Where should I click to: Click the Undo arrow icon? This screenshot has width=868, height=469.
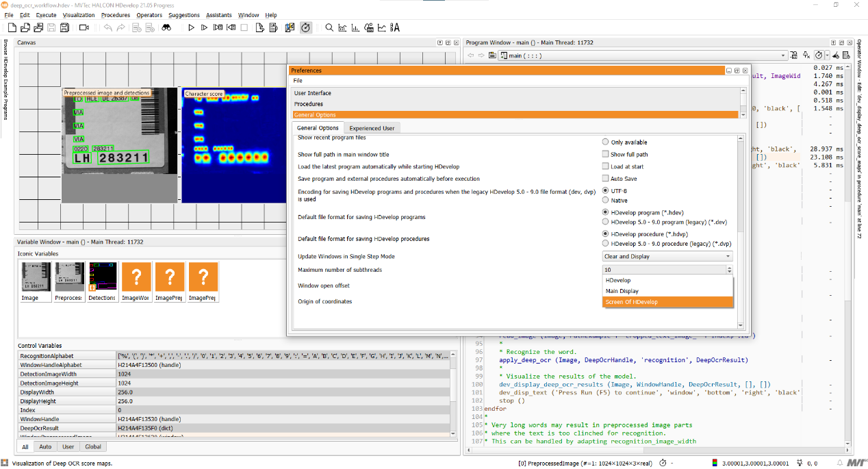click(108, 27)
